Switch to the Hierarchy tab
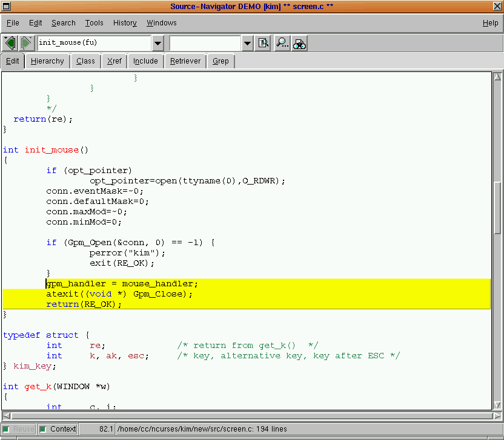Screen dimensions: 504x440 (47, 61)
